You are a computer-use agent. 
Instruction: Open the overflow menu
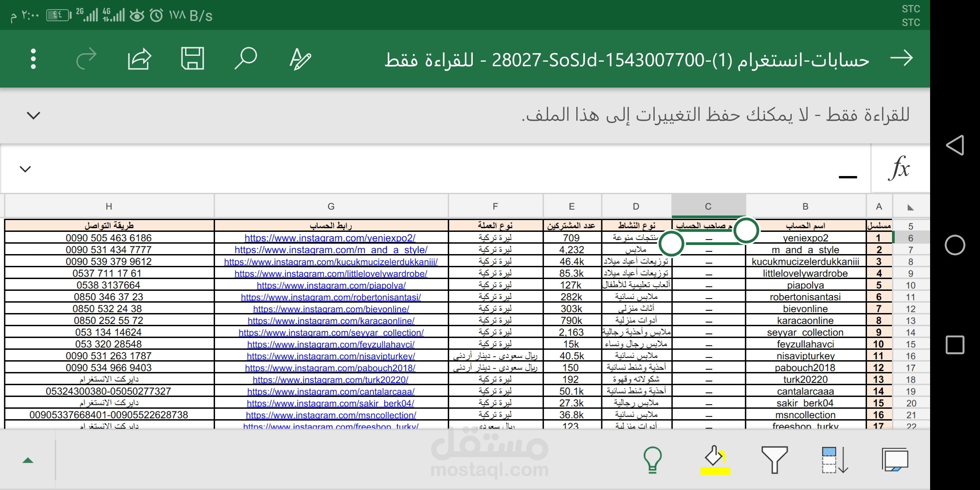click(x=32, y=58)
